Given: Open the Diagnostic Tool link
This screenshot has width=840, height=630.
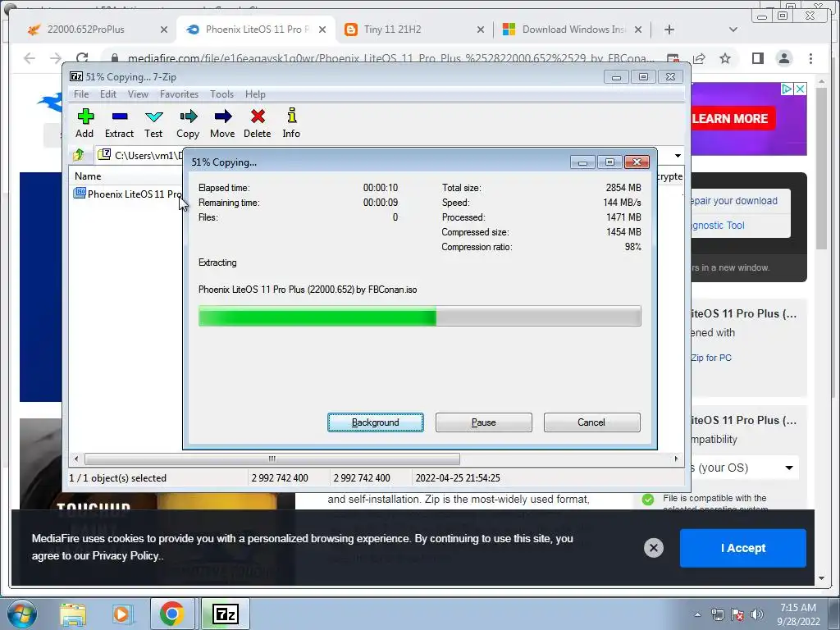Looking at the screenshot, I should click(x=718, y=226).
